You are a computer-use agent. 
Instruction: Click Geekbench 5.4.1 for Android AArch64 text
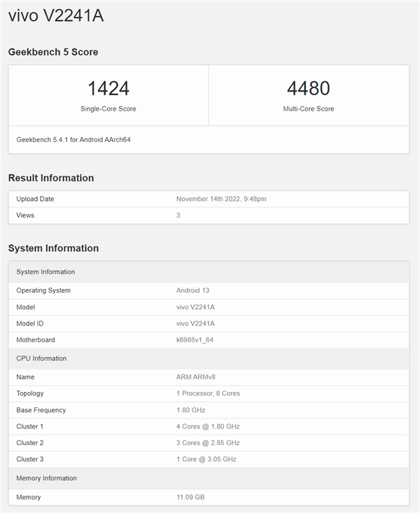tap(73, 140)
